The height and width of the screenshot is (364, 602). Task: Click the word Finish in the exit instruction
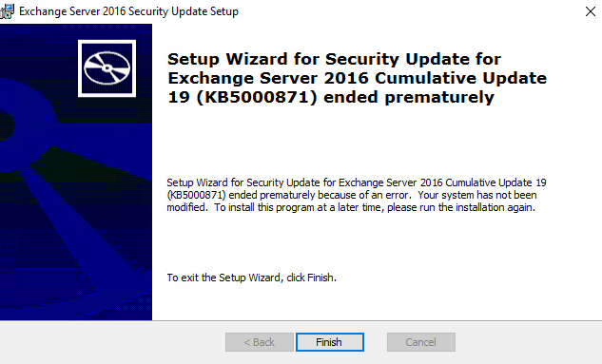pos(320,278)
